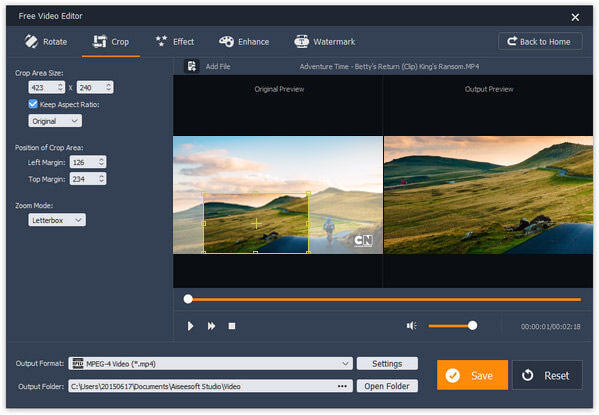The image size is (599, 415).
Task: Browse output folder with ellipsis button
Action: pos(342,386)
